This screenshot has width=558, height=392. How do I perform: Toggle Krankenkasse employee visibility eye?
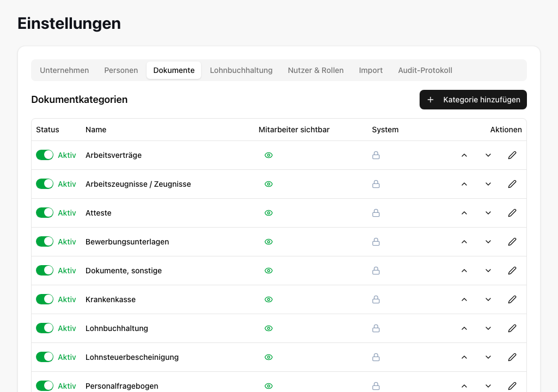click(x=269, y=299)
